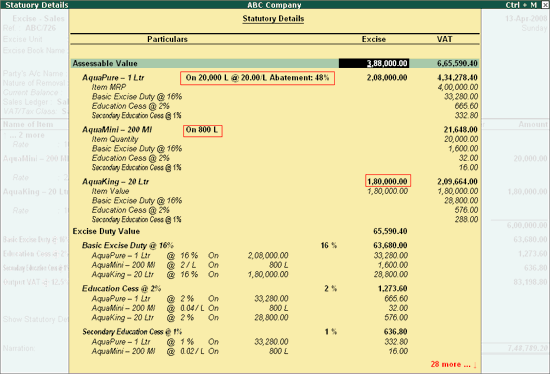Screen dimensions: 550x374
Task: Click Secondary Education Cess total 636.80
Action: [x=396, y=332]
